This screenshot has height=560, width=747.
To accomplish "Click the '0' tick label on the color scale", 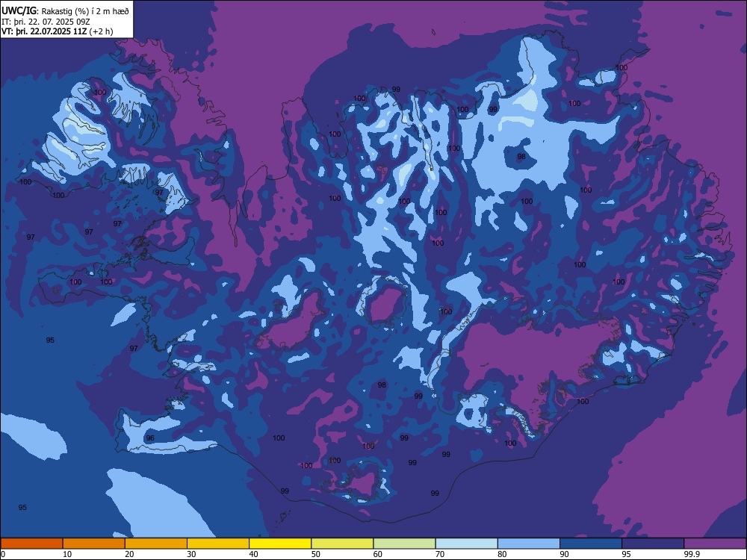I will click(3, 554).
